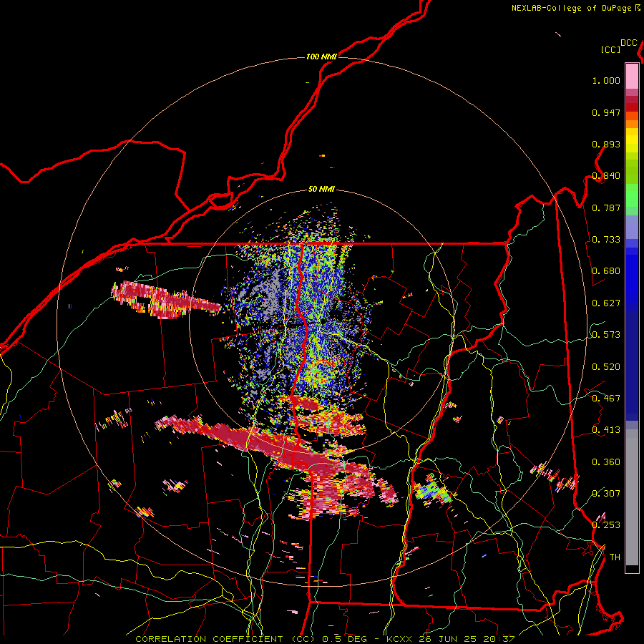Click the 0.307 scale value
644x644 pixels.
[x=606, y=493]
